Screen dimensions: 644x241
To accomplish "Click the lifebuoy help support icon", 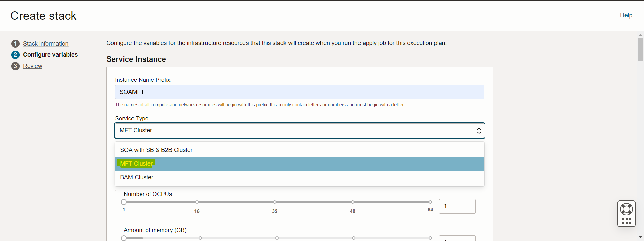I will coord(626,209).
